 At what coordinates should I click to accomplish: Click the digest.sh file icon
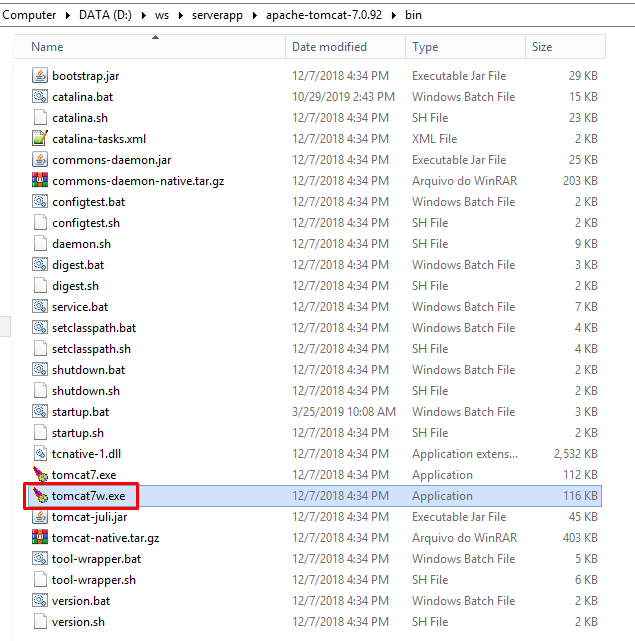(x=40, y=286)
